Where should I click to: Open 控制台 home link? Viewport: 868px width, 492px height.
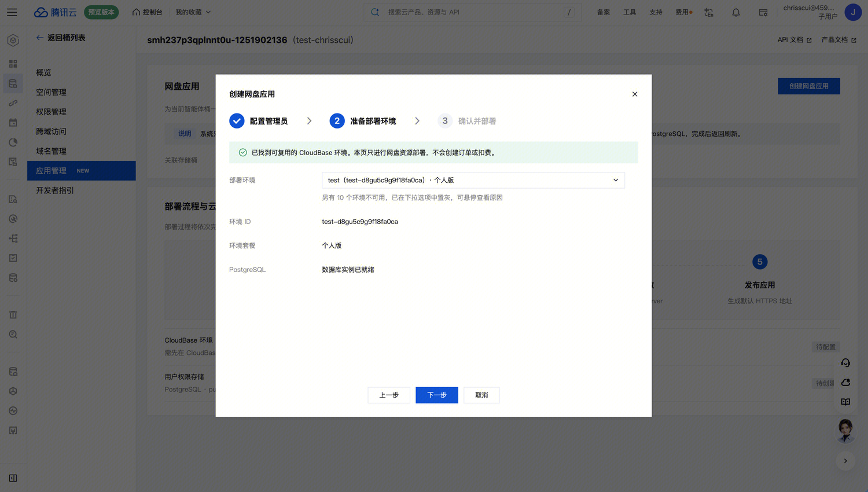click(x=148, y=12)
